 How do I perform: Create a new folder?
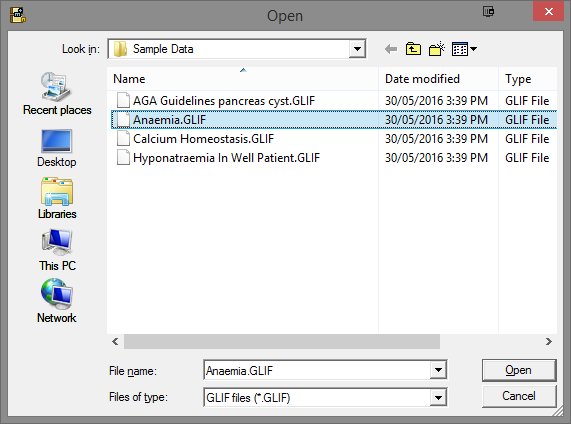click(x=437, y=49)
